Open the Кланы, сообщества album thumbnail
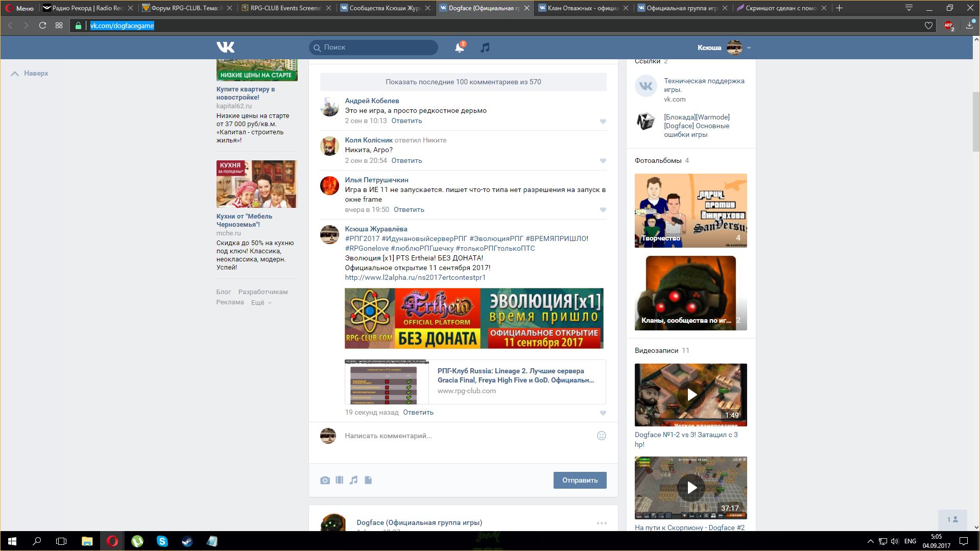 (690, 293)
